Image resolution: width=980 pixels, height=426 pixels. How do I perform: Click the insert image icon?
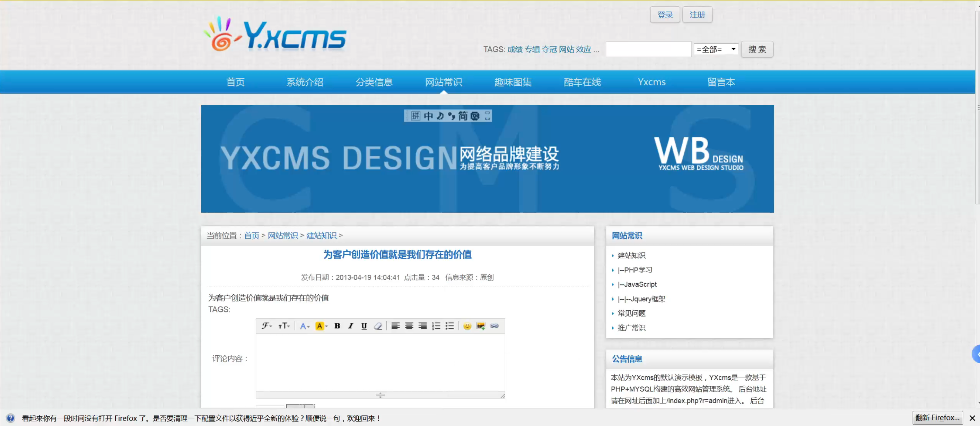click(481, 326)
